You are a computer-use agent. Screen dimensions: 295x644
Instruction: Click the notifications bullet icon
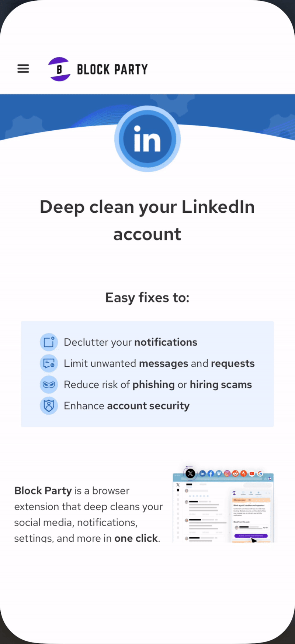(x=49, y=342)
